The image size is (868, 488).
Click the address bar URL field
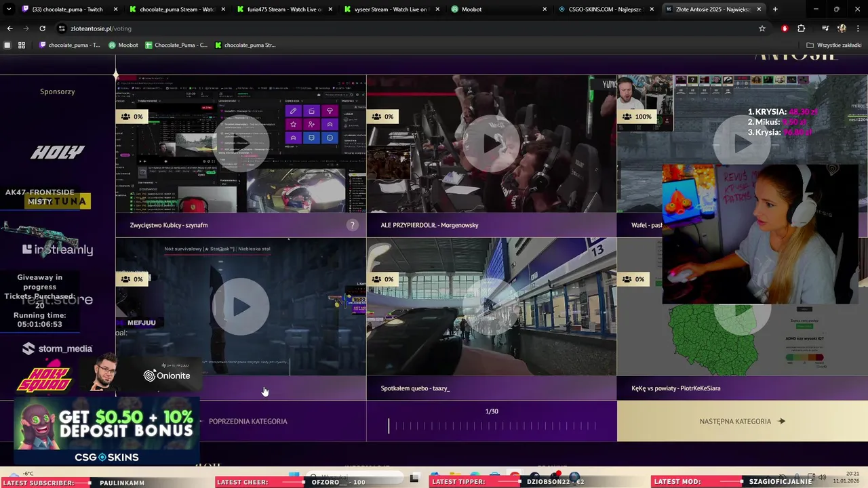point(407,28)
